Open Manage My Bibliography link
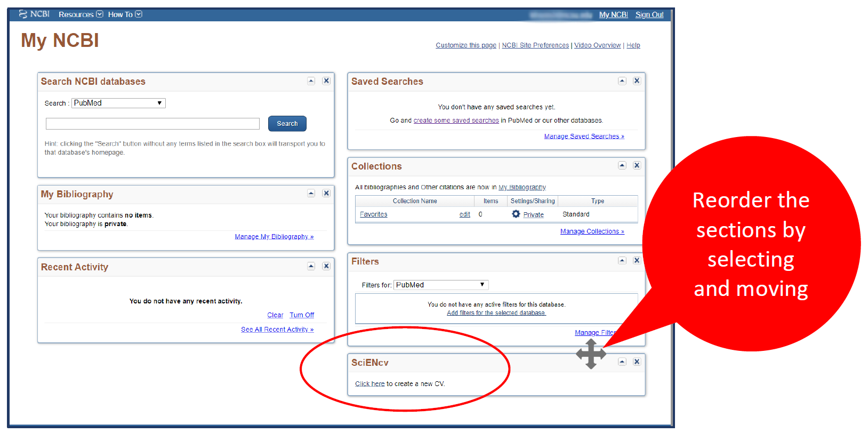The image size is (868, 441). 274,237
